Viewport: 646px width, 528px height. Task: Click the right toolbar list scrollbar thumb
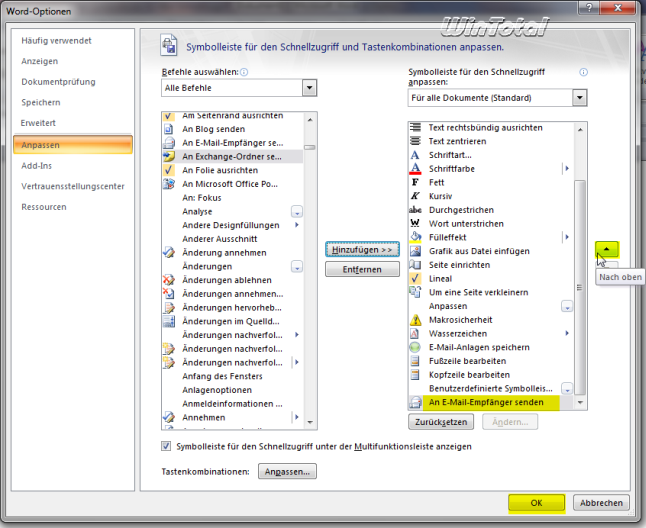580,287
